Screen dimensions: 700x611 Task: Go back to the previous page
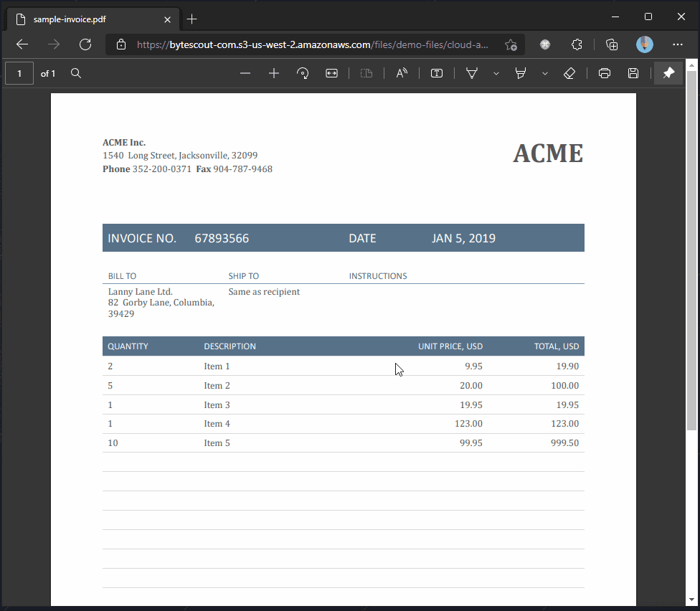pyautogui.click(x=22, y=44)
